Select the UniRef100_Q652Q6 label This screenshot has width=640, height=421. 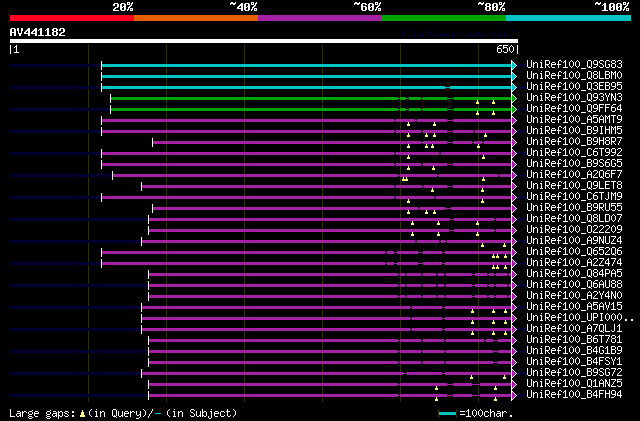click(x=574, y=252)
